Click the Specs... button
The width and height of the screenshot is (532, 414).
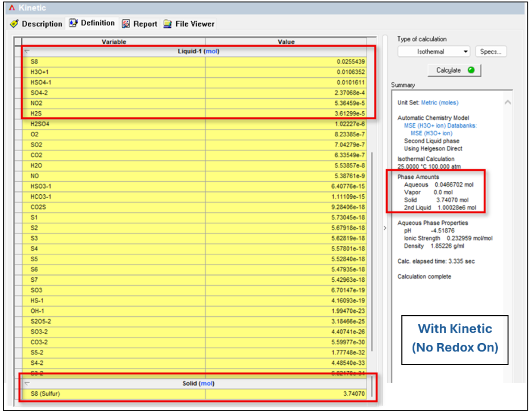coord(491,52)
